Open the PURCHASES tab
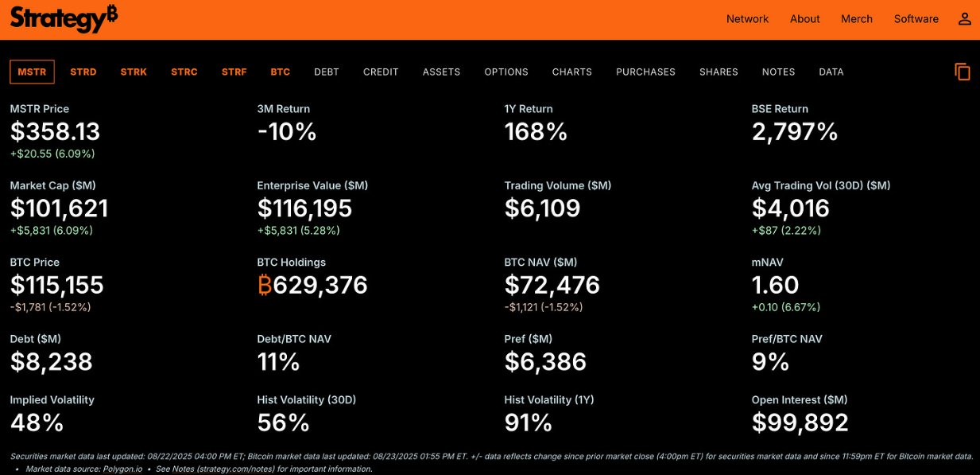 [x=645, y=72]
